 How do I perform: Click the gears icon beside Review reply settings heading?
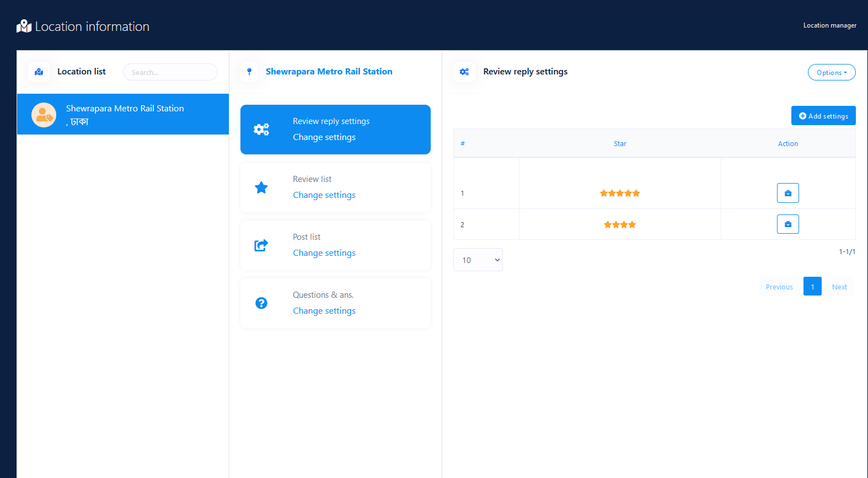click(x=464, y=72)
